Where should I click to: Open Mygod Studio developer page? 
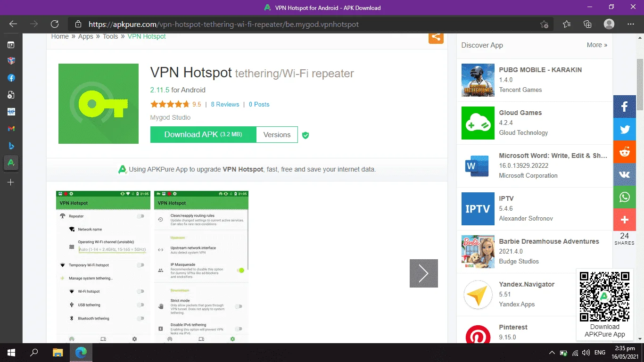170,117
